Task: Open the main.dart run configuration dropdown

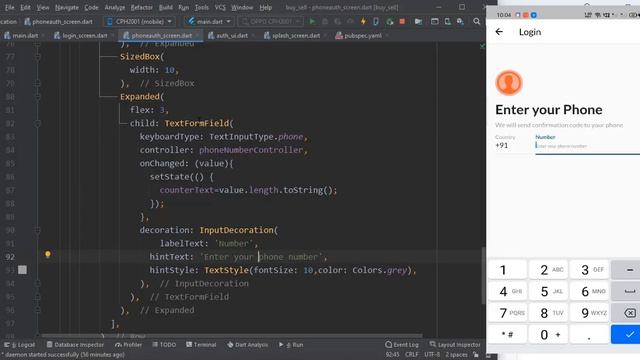Action: click(x=209, y=21)
